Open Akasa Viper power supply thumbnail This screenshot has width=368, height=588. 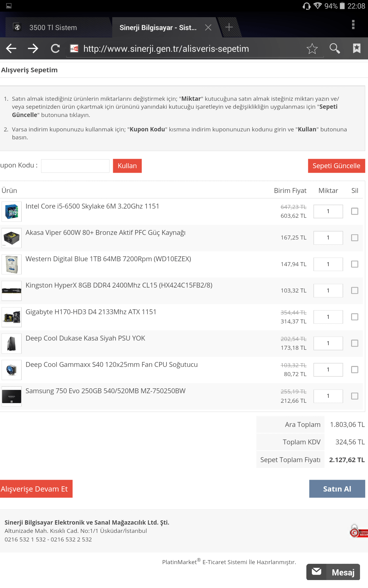click(x=12, y=238)
